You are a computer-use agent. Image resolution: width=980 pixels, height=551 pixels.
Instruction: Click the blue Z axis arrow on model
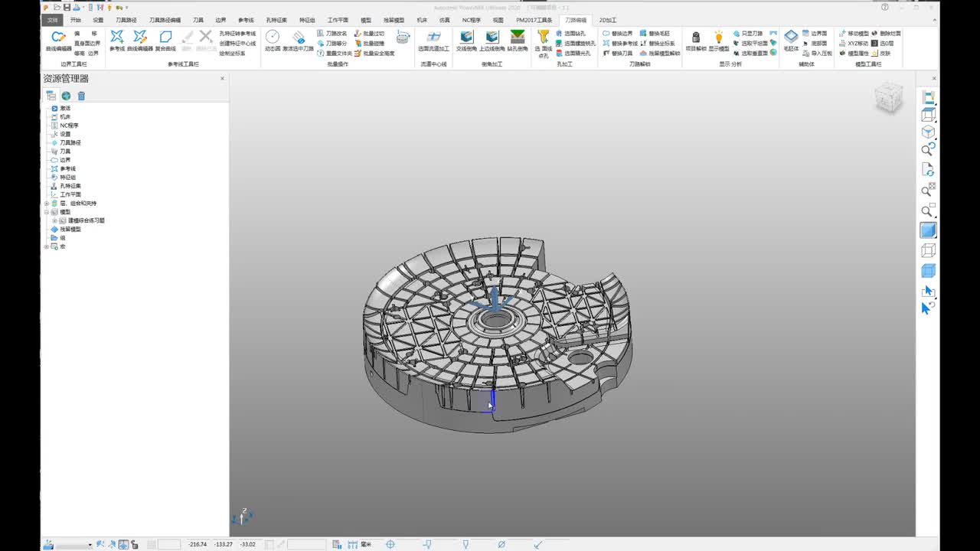(495, 297)
